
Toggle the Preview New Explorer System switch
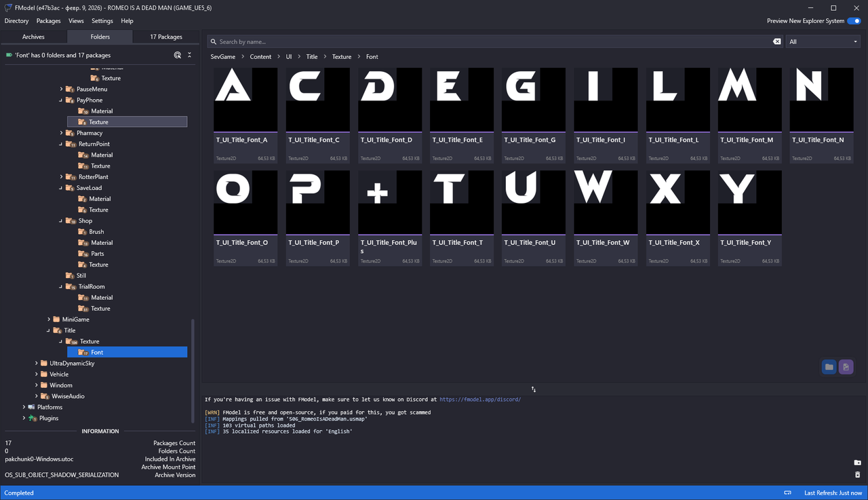coord(854,21)
